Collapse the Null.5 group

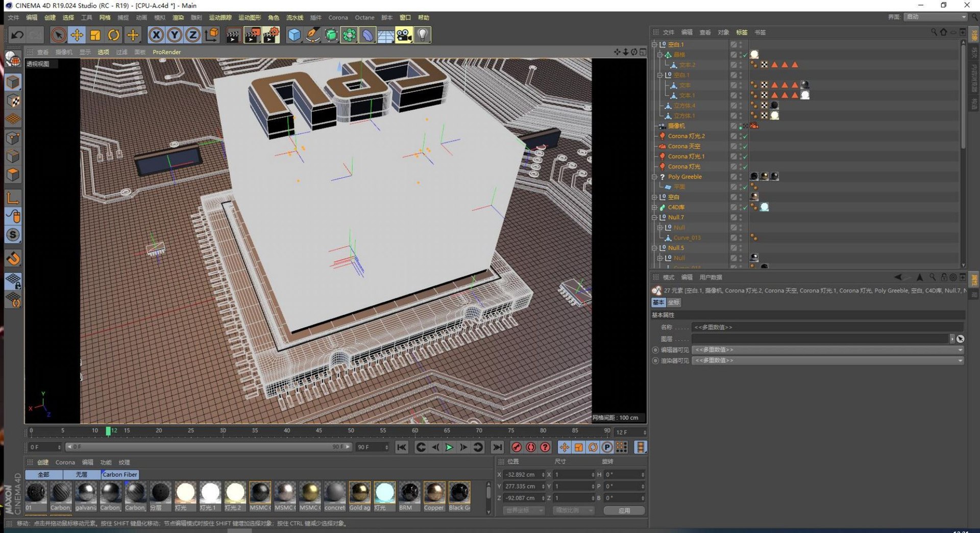(x=654, y=248)
